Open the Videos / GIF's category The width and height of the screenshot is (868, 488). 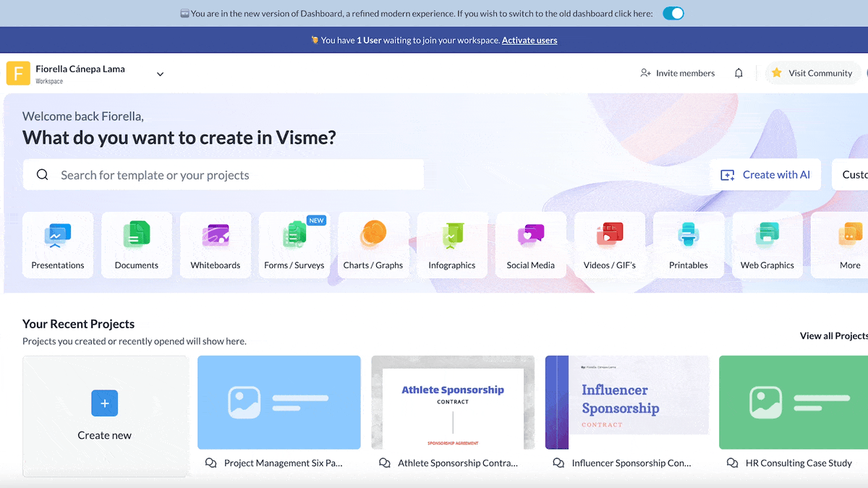pyautogui.click(x=610, y=245)
